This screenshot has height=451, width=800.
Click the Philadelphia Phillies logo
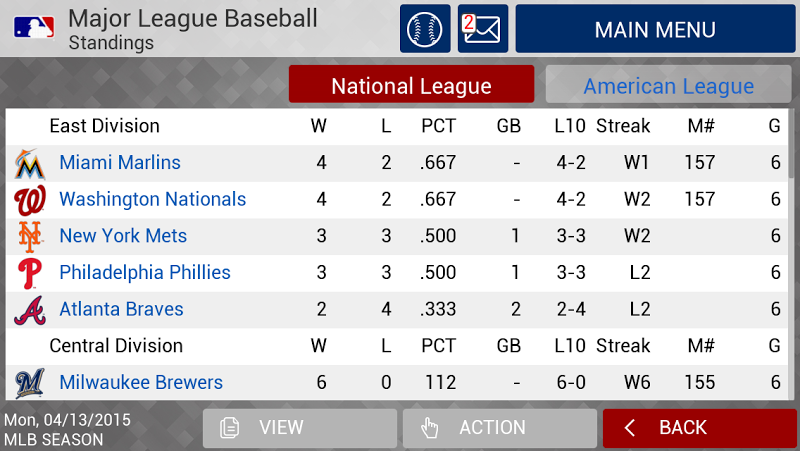click(30, 273)
